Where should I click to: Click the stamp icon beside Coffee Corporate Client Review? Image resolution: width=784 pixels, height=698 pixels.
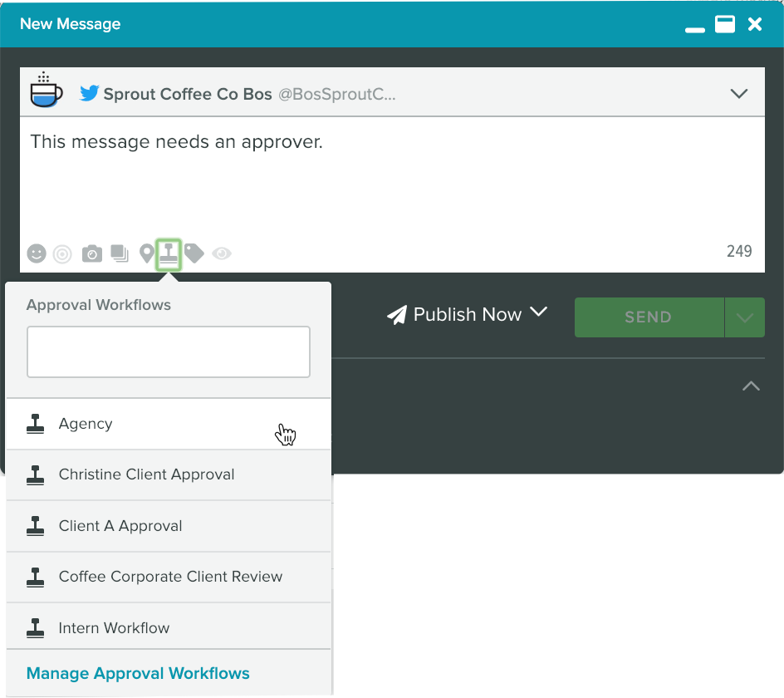[35, 577]
